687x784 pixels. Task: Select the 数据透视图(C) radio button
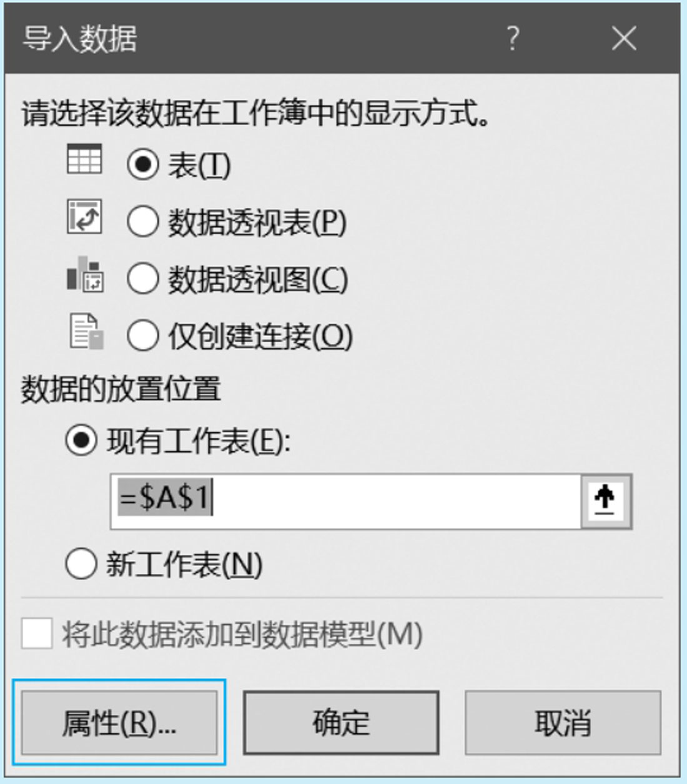pos(142,279)
